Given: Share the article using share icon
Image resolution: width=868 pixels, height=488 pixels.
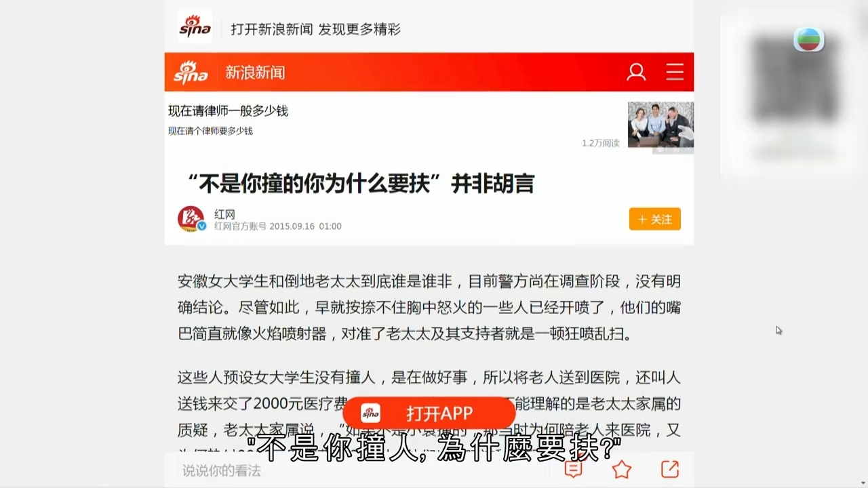Looking at the screenshot, I should pos(670,469).
